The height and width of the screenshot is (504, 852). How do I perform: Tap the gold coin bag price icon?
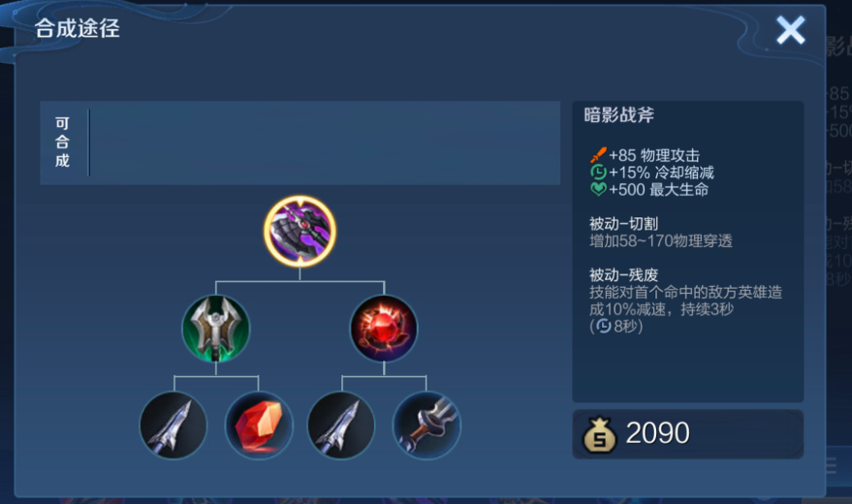pos(599,434)
